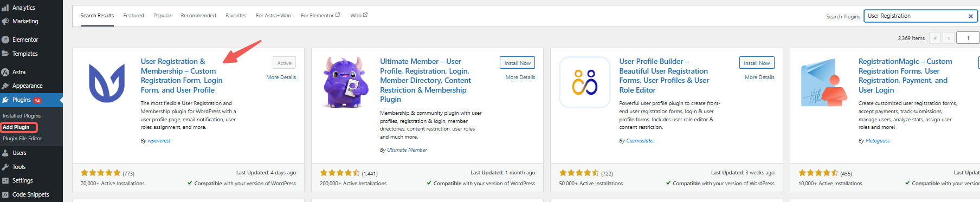Click the 10,000+ Active Installations text
980x202 pixels.
click(830, 184)
